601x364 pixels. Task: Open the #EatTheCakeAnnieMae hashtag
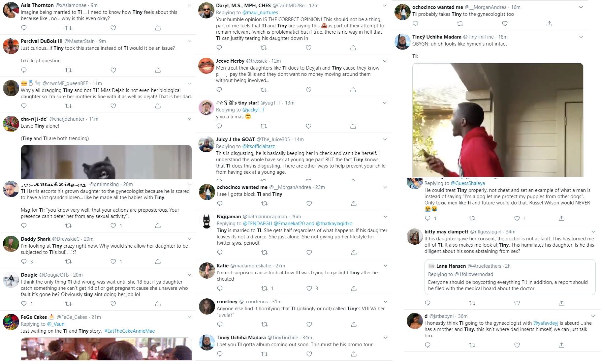click(130, 331)
